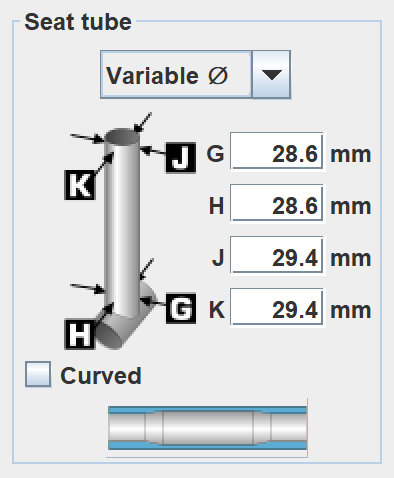Click the Curved checkbox label
Image resolution: width=394 pixels, height=478 pixels.
pos(101,376)
